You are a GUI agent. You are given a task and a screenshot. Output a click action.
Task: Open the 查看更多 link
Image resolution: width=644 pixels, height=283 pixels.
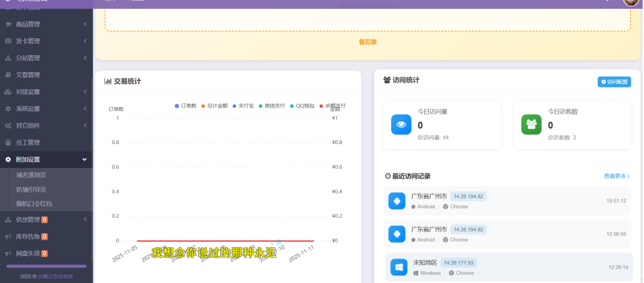[x=616, y=176]
